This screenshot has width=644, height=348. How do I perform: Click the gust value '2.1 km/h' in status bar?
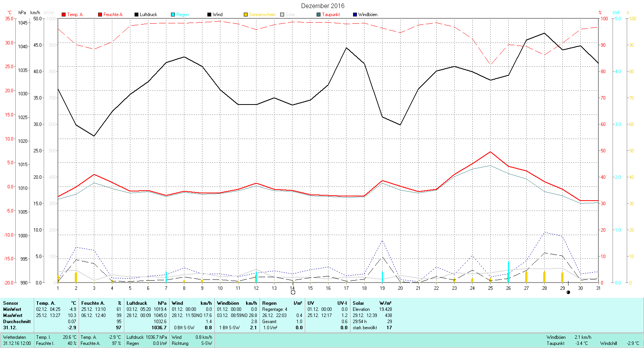583,337
